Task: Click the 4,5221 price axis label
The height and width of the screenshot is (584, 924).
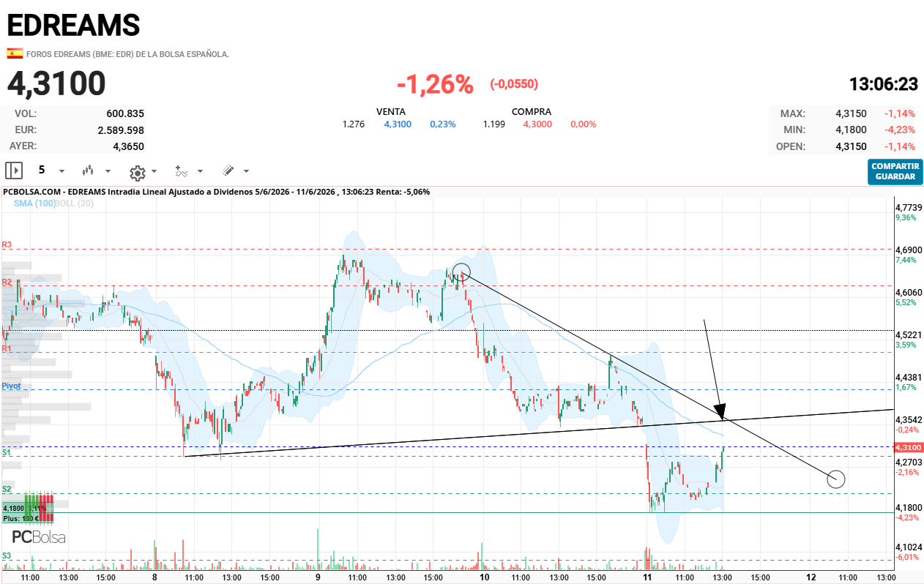Action: point(909,334)
